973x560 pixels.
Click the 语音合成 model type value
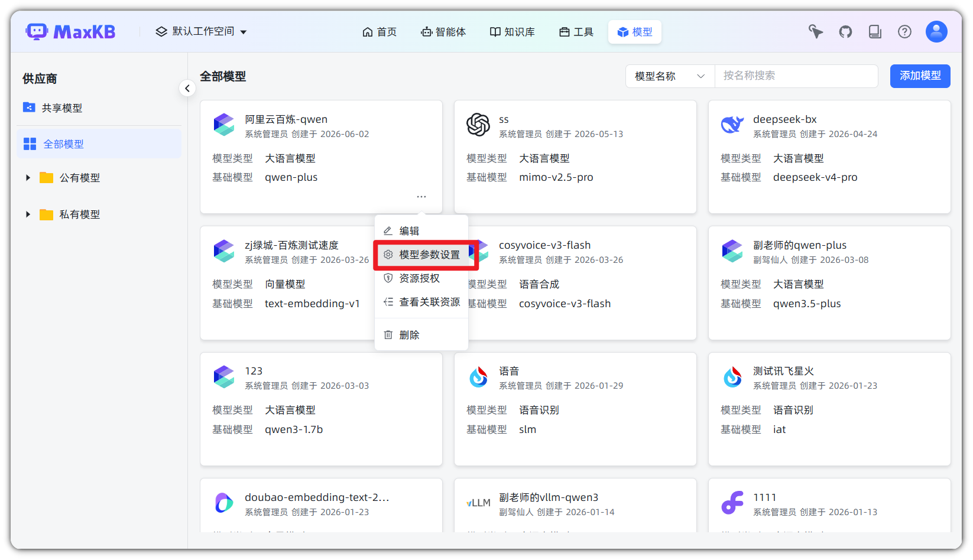tap(539, 284)
